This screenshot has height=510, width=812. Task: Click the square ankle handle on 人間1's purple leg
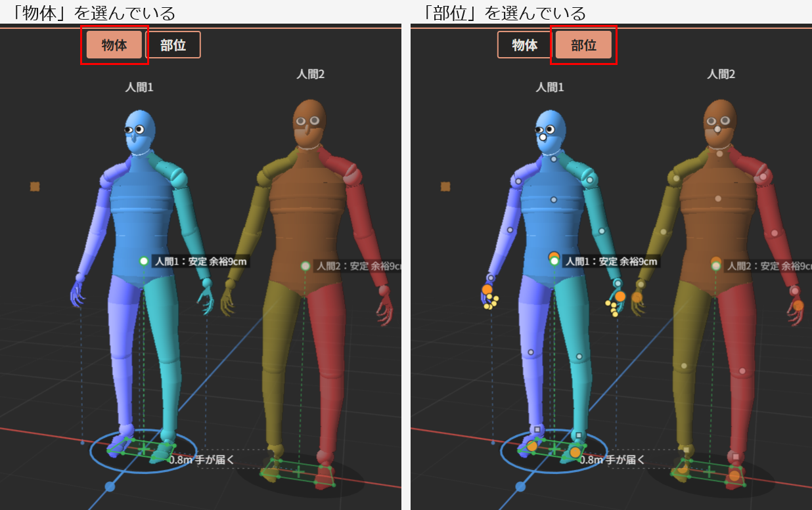coord(537,429)
